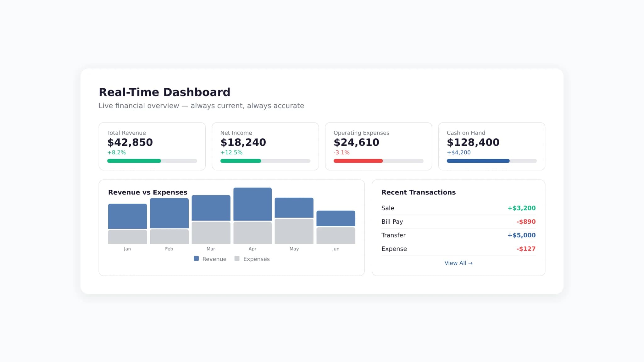This screenshot has height=362, width=644.
Task: Click the View All link
Action: (x=458, y=263)
